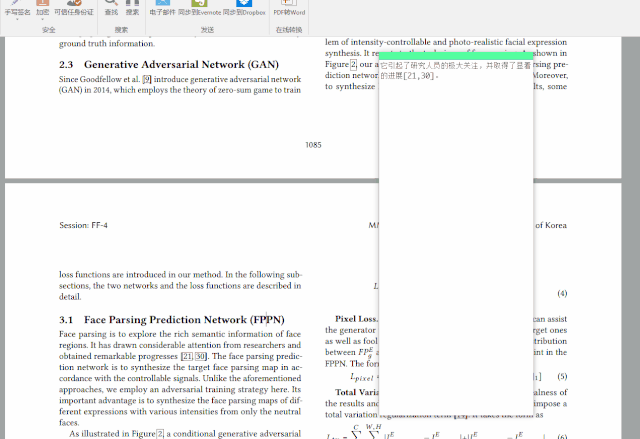Click equation number (4)

(562, 293)
